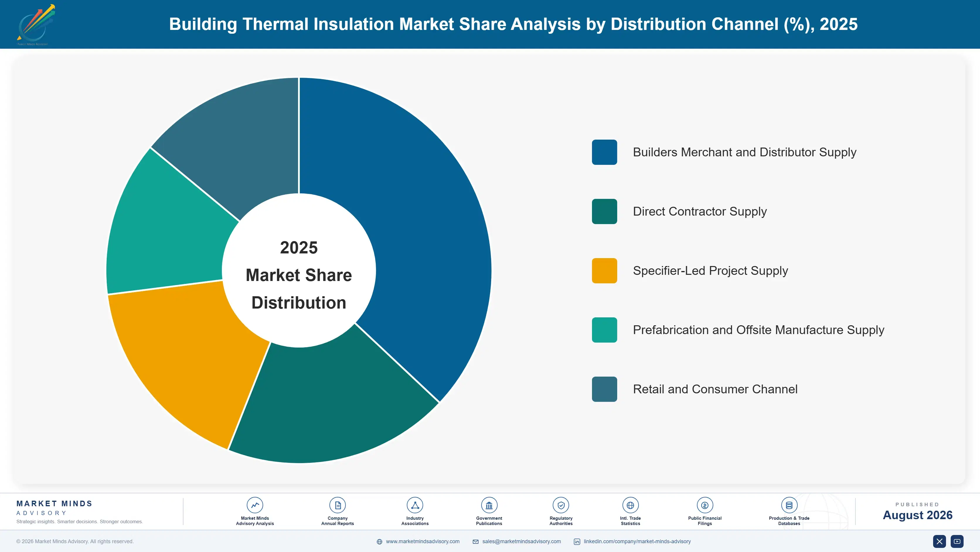Click '2025 Market Share Distribution' center label
Viewport: 980px width, 552px height.
(x=299, y=275)
